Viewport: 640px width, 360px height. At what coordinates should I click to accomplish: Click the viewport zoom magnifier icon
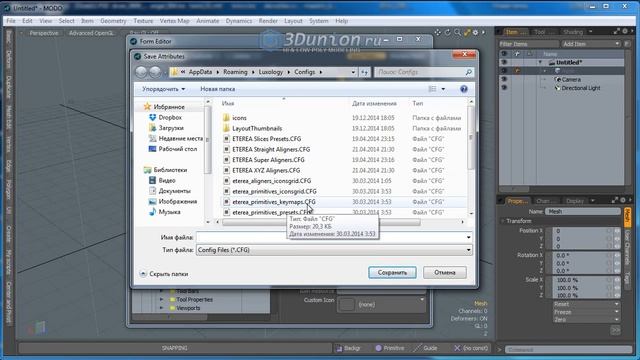458,32
